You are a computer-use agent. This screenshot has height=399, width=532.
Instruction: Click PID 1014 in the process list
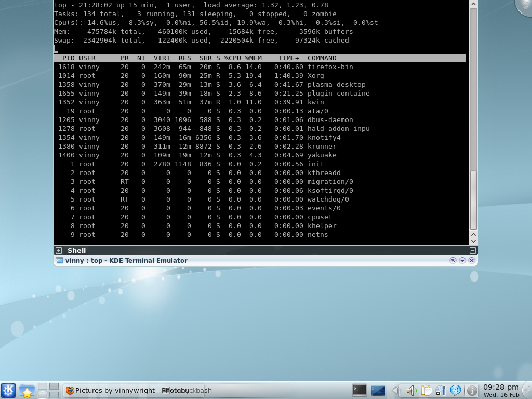tap(66, 76)
